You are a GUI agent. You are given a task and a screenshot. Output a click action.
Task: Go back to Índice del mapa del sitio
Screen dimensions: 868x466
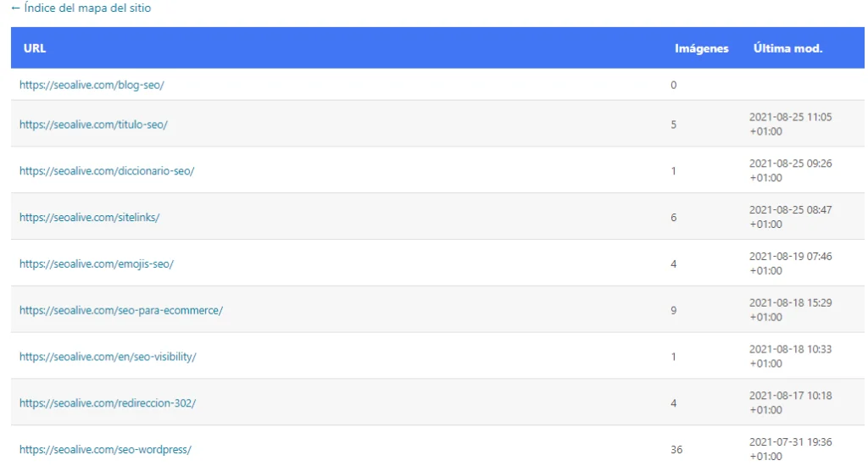[x=81, y=8]
